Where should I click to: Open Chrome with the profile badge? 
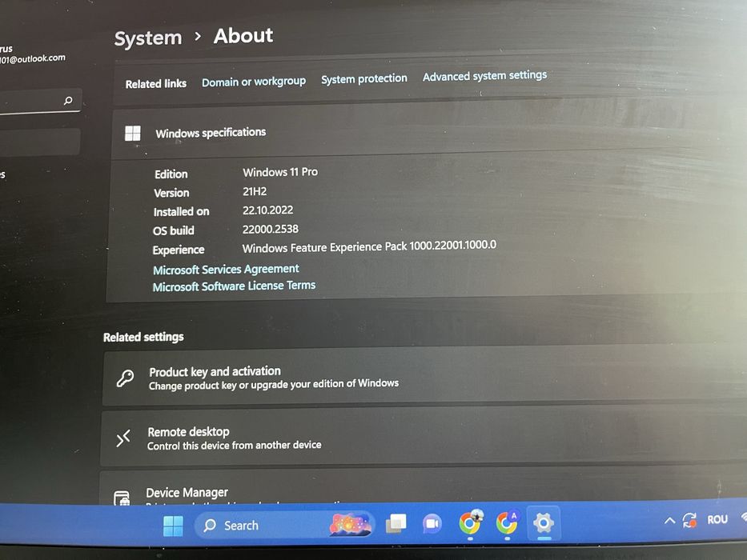click(x=507, y=522)
